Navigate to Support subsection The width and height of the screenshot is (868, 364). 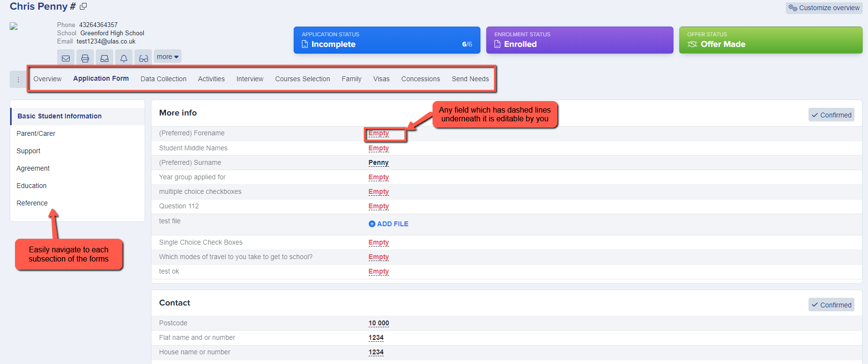29,151
